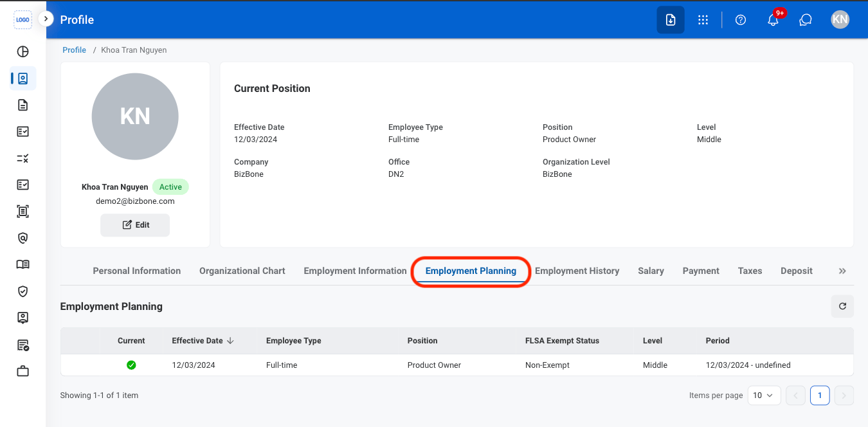Click the highlighted profile sidebar icon
868x427 pixels.
click(x=23, y=78)
